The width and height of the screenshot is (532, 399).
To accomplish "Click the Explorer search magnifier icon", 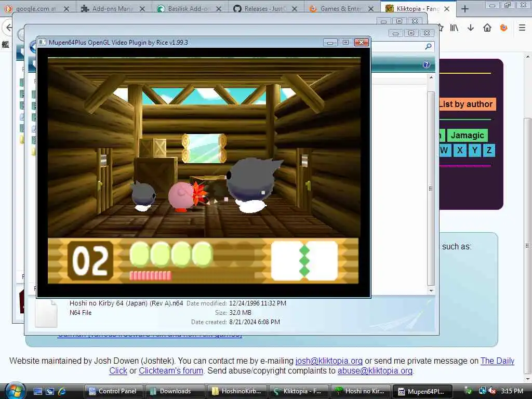I will (429, 46).
